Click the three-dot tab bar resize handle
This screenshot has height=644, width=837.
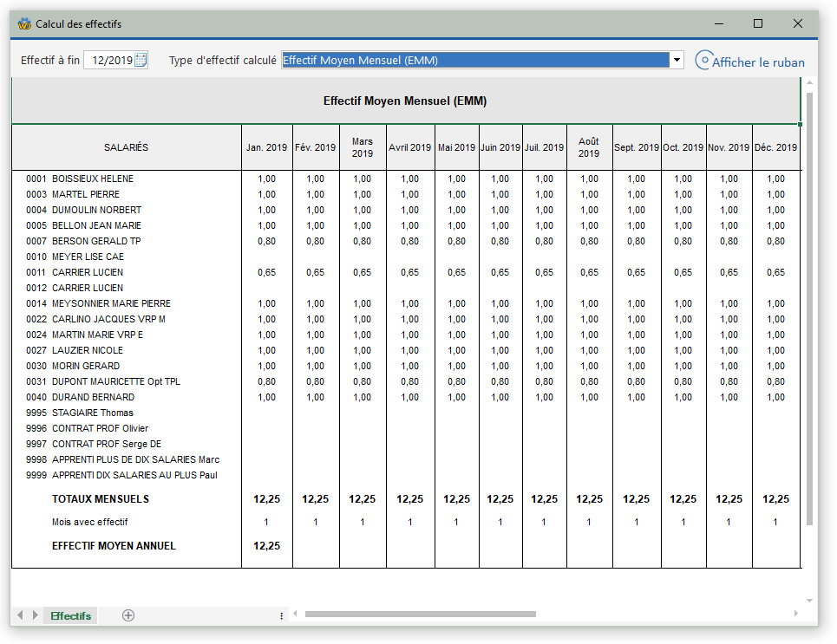[281, 615]
